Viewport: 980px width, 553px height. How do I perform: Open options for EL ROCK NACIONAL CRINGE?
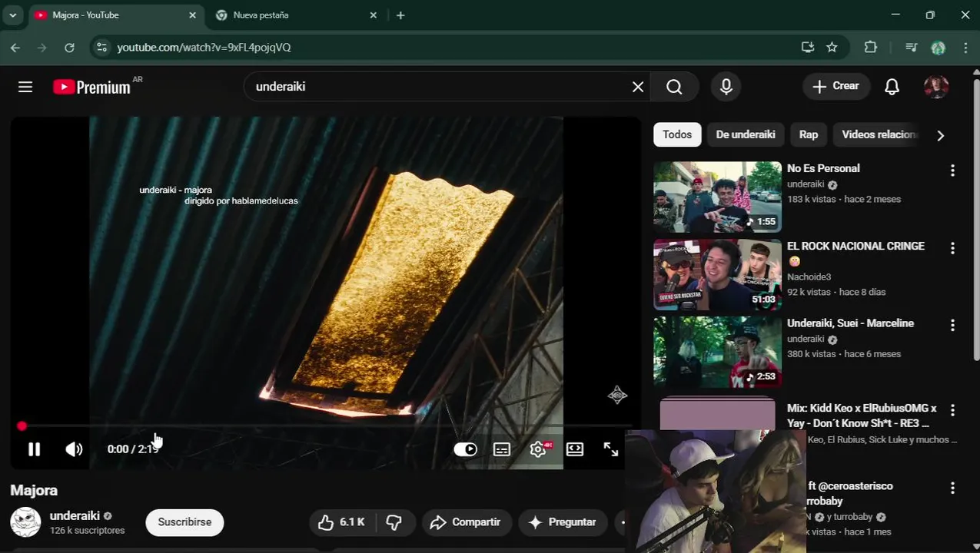point(952,248)
